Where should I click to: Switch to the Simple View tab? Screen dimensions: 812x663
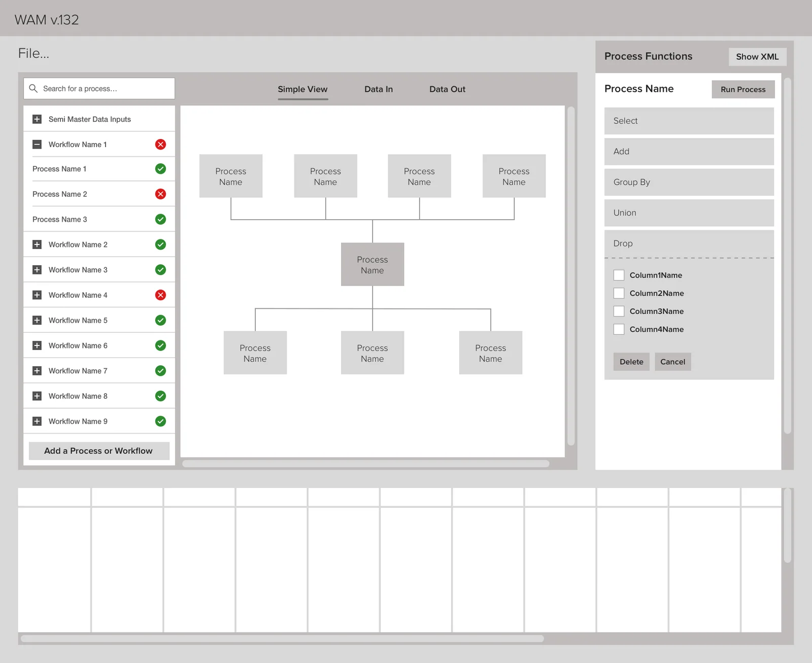pos(302,89)
